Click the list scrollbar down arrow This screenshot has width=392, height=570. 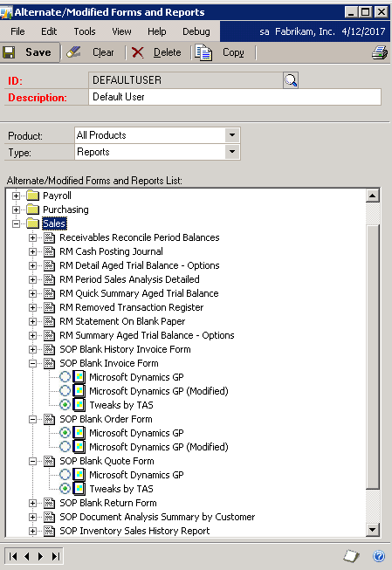373,529
